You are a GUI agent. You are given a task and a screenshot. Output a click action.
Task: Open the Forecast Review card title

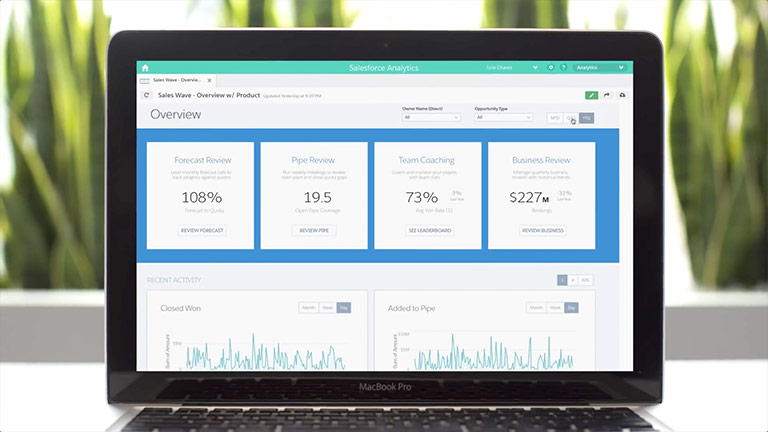pos(203,160)
